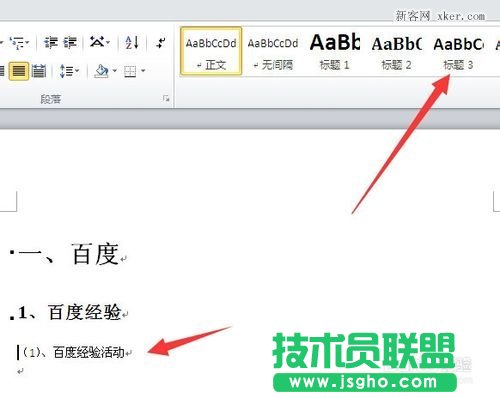Image resolution: width=500 pixels, height=398 pixels.
Task: Click the 段落 group label
Action: [x=51, y=99]
